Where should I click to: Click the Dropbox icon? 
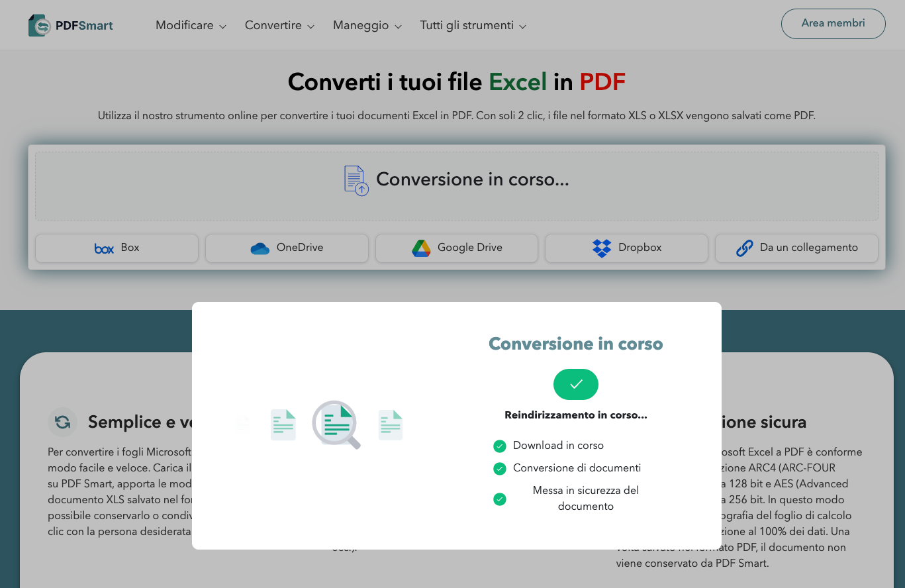(601, 248)
